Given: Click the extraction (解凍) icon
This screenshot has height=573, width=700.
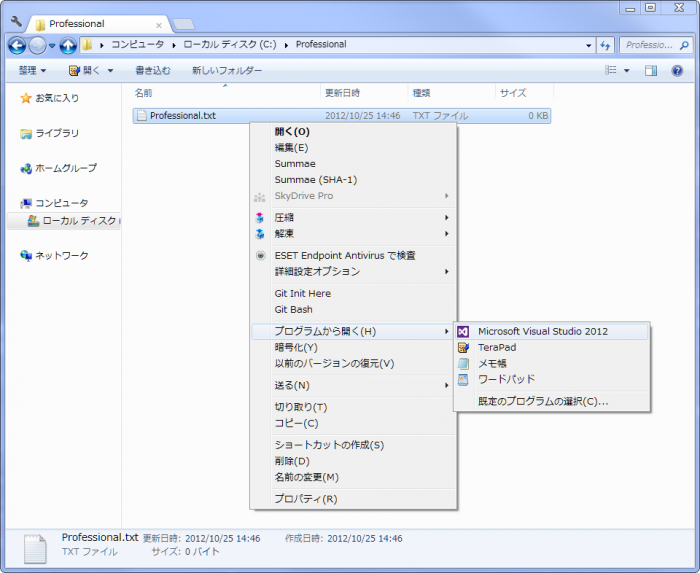Looking at the screenshot, I should click(260, 234).
